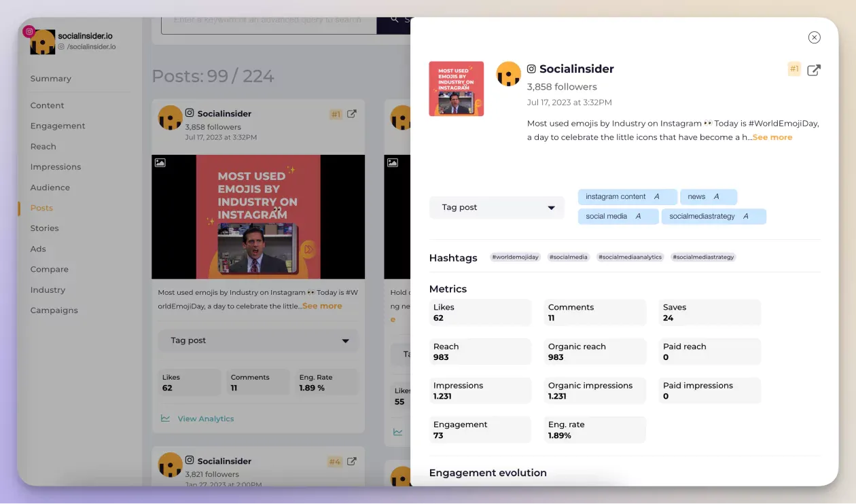Viewport: 856px width, 504px height.
Task: Click the keyword search input field
Action: point(268,24)
